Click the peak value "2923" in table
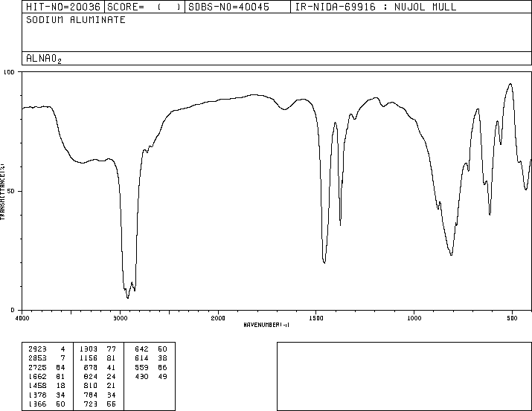Screen dimensions: 532x411 (x=37, y=349)
